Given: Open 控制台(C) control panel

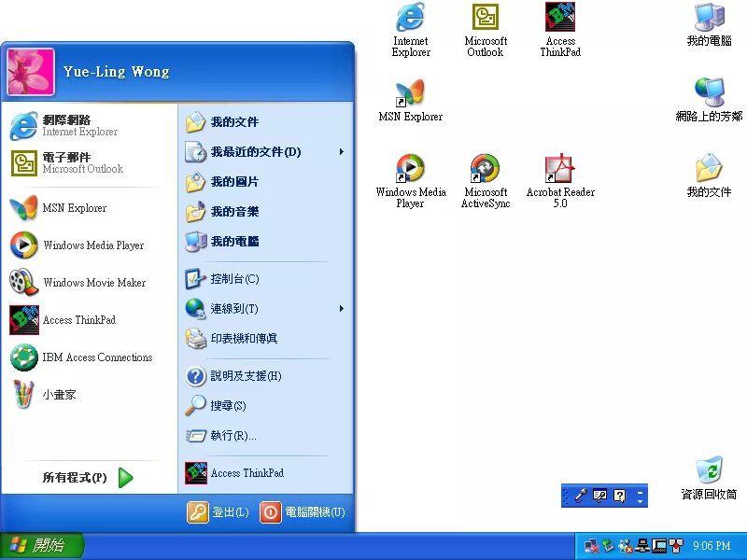Looking at the screenshot, I should (x=265, y=279).
